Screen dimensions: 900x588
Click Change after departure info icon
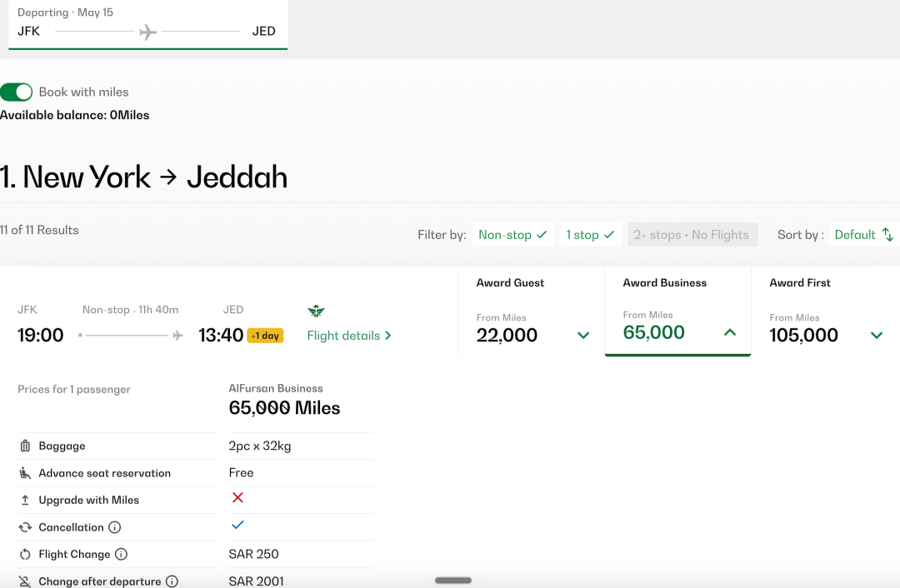(x=172, y=581)
